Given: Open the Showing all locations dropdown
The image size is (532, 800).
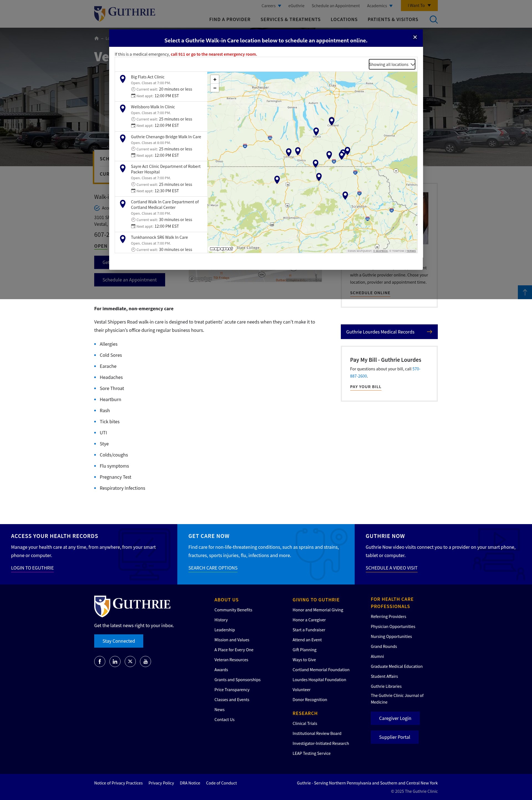Looking at the screenshot, I should pyautogui.click(x=392, y=65).
